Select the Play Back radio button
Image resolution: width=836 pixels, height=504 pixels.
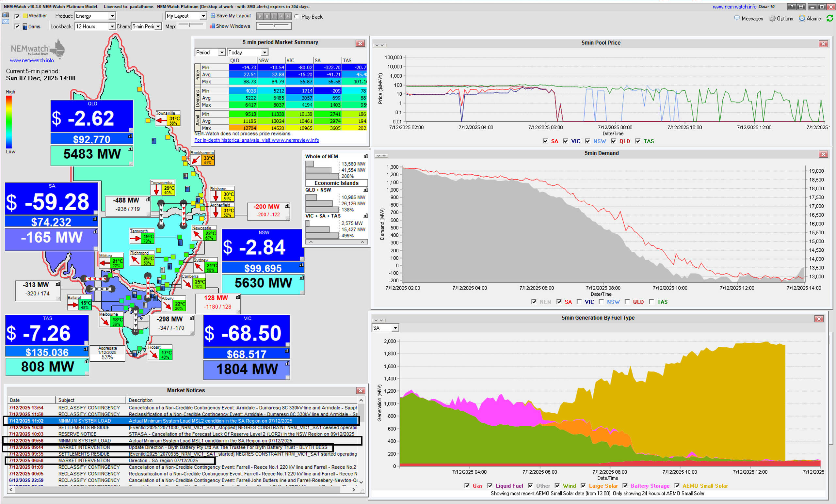coord(297,17)
